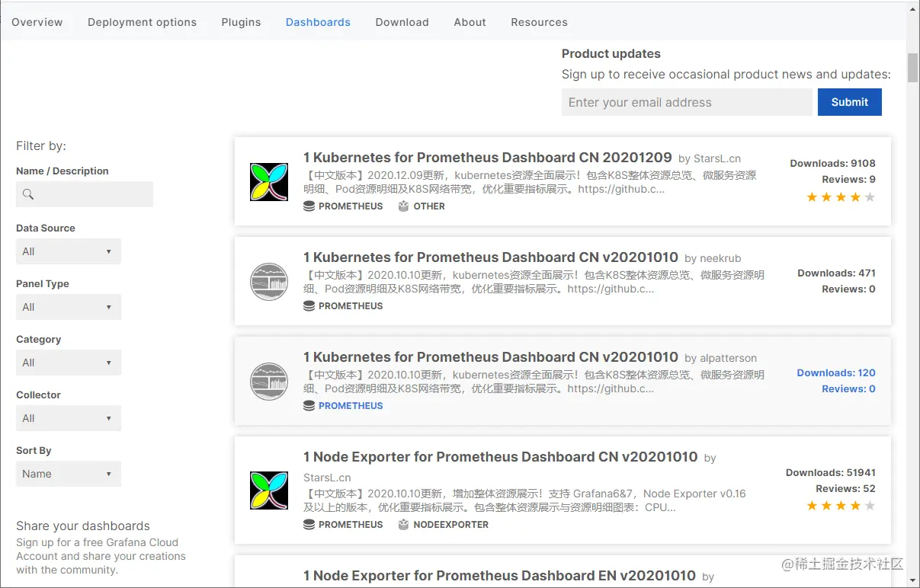Click the blue PROMETHEUS label on alpatterson's card
Viewport: 920px width, 588px height.
(351, 406)
